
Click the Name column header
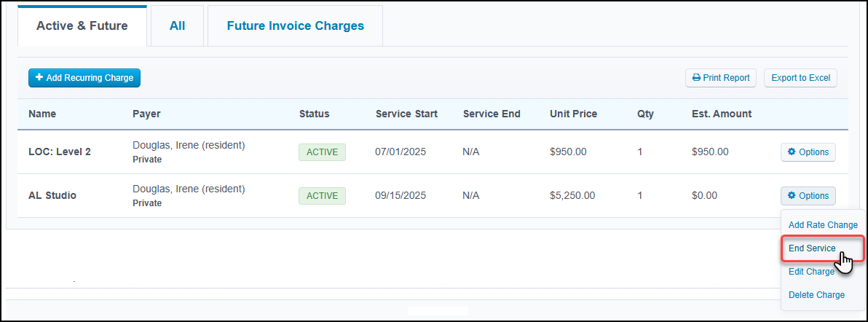42,114
